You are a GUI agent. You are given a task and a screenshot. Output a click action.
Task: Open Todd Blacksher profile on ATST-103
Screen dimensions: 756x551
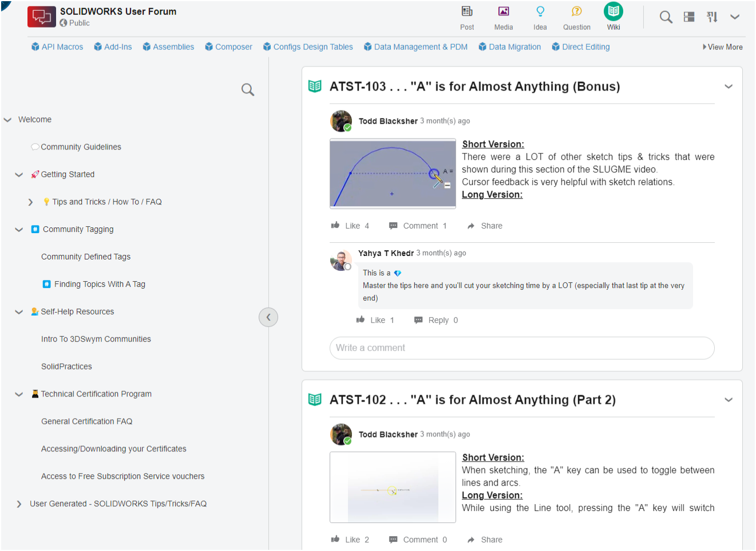388,121
